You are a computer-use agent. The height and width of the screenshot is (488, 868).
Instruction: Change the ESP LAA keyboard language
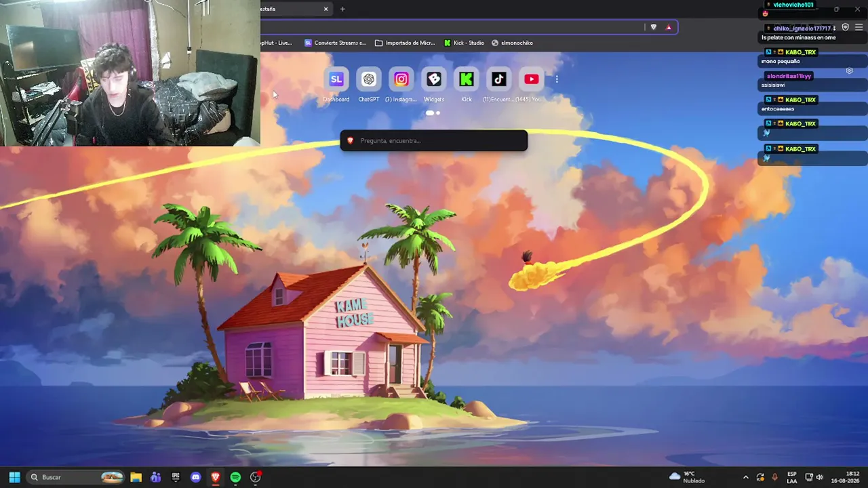[792, 477]
